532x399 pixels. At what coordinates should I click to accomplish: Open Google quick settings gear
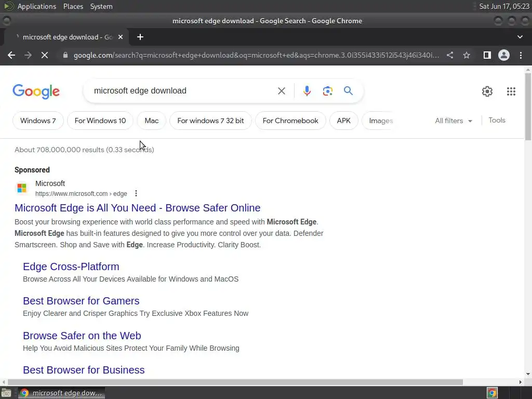click(487, 91)
